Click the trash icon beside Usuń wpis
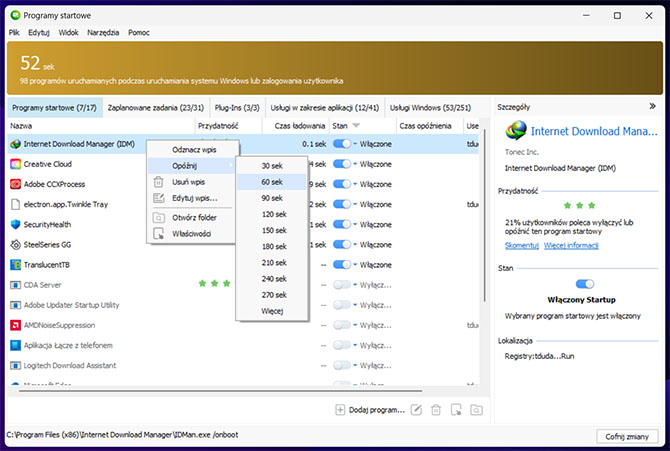The image size is (670, 451). click(159, 182)
